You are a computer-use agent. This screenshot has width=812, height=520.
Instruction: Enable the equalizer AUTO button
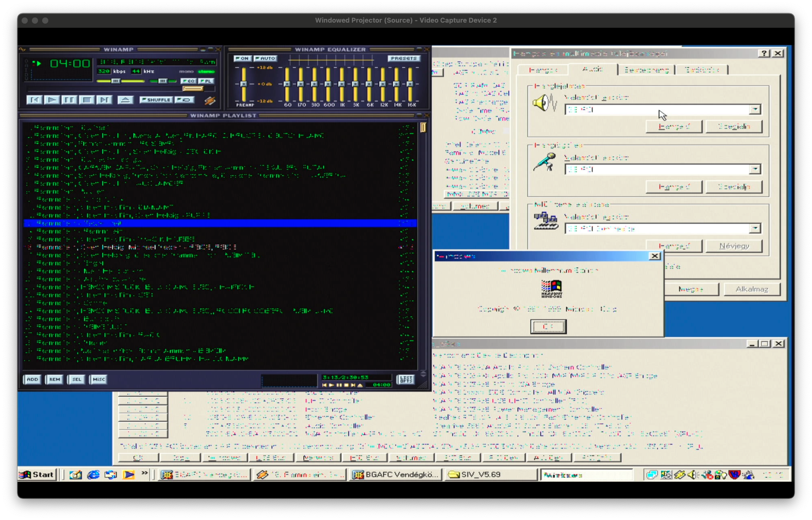(x=265, y=59)
